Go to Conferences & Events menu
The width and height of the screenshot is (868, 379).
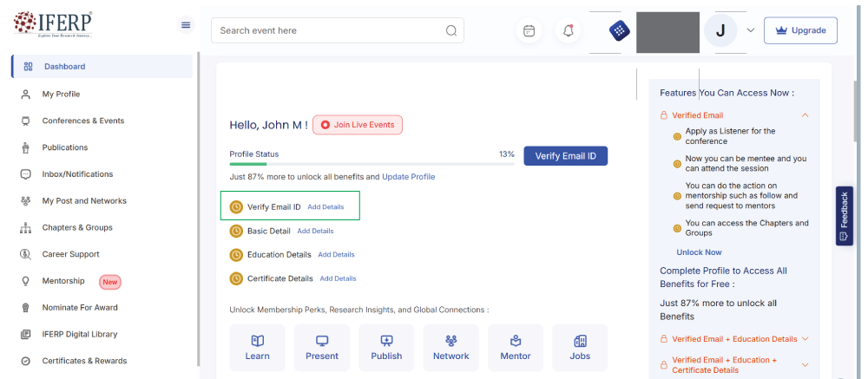82,121
